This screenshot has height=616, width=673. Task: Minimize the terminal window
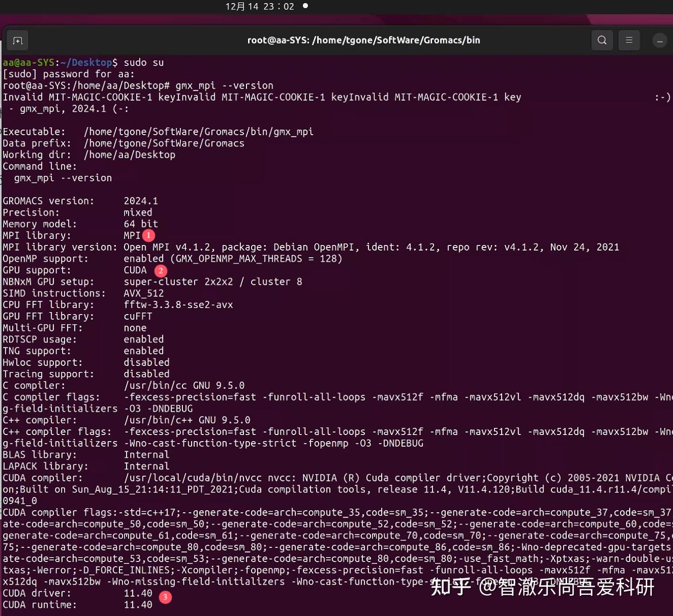point(659,40)
